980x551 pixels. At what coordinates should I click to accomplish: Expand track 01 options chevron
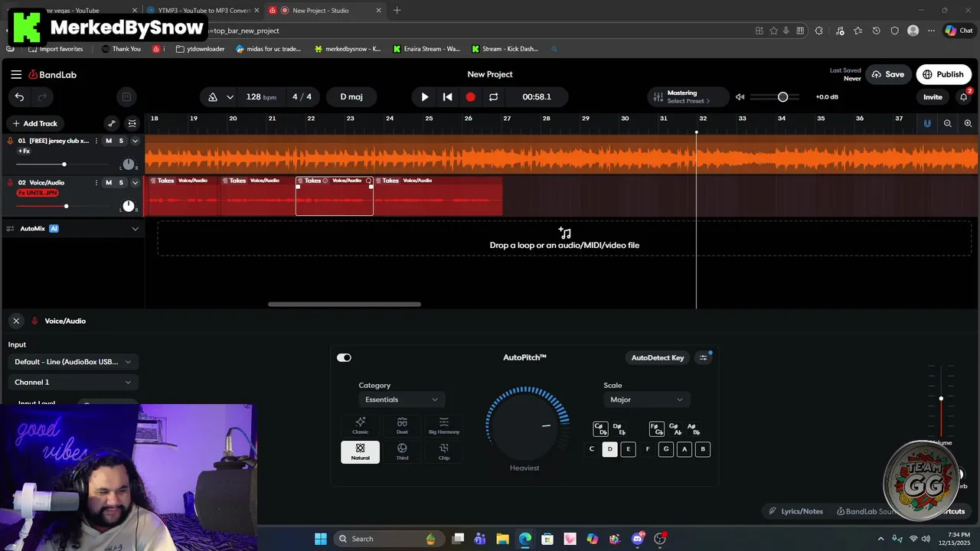[x=136, y=141]
